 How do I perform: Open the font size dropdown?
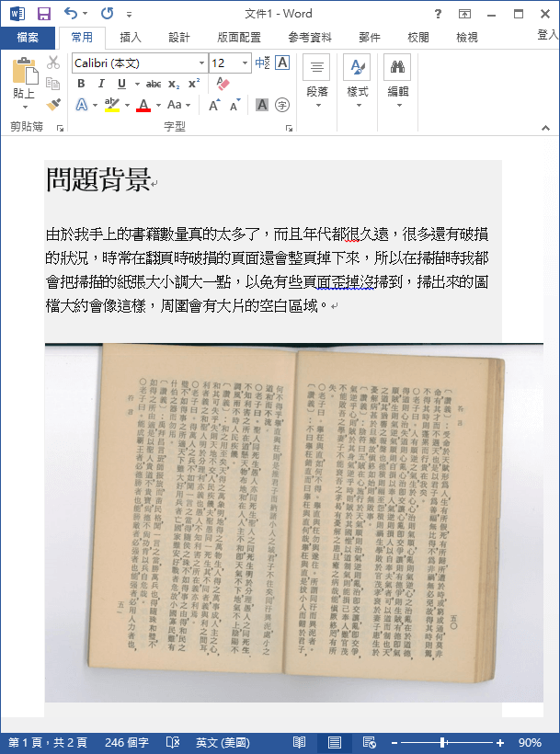click(245, 63)
